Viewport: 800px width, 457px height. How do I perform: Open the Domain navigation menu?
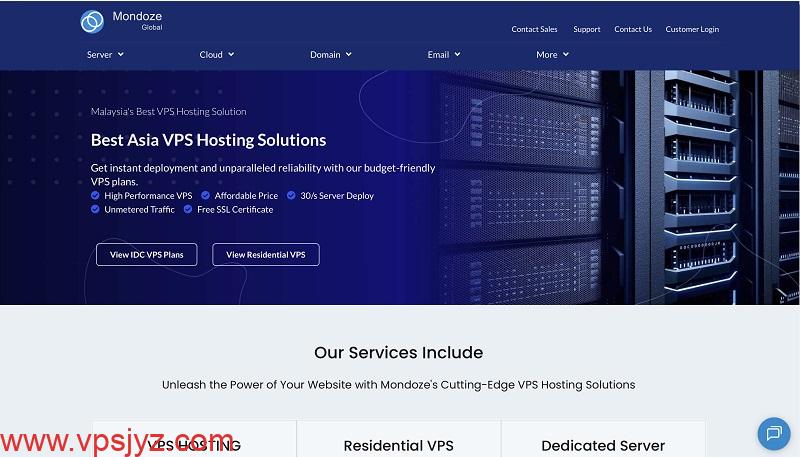pos(331,55)
